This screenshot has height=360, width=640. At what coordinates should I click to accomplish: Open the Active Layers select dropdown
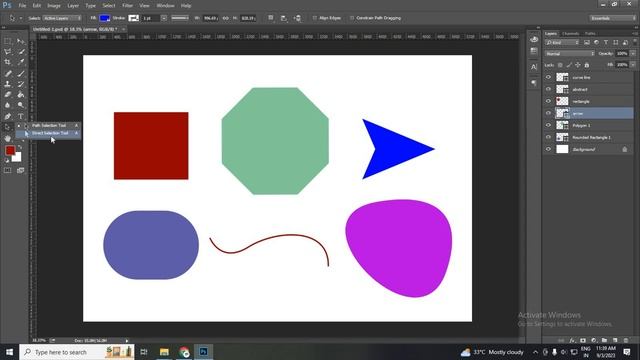click(62, 18)
